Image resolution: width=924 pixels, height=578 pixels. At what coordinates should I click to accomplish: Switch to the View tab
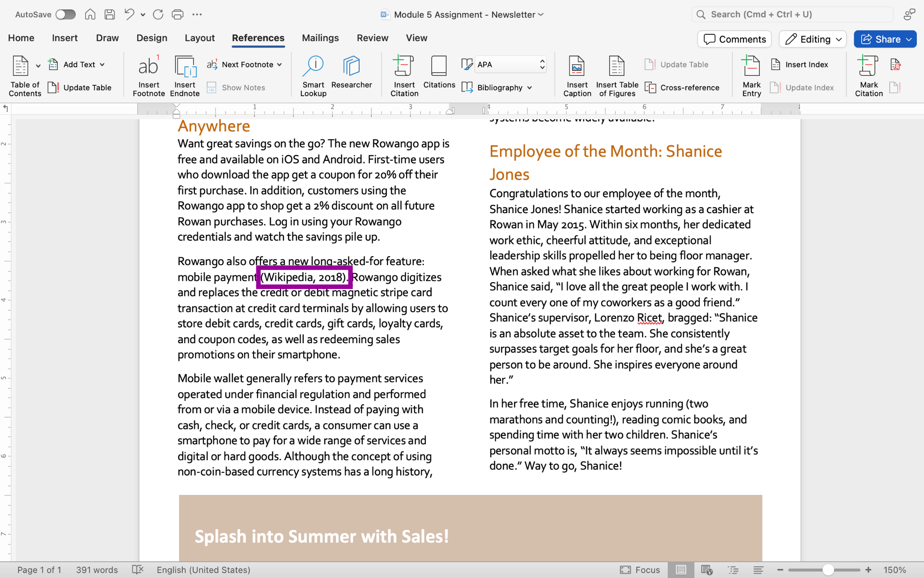coord(416,38)
